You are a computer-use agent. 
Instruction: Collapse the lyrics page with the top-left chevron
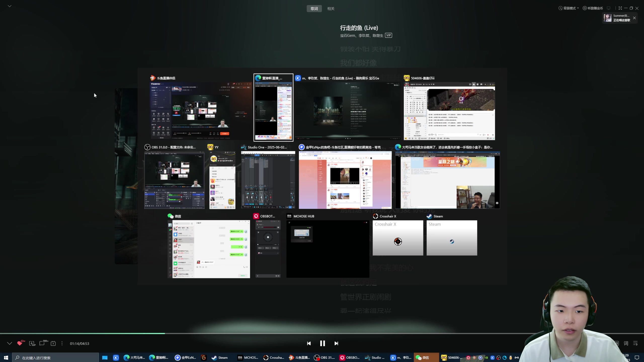coord(10,6)
